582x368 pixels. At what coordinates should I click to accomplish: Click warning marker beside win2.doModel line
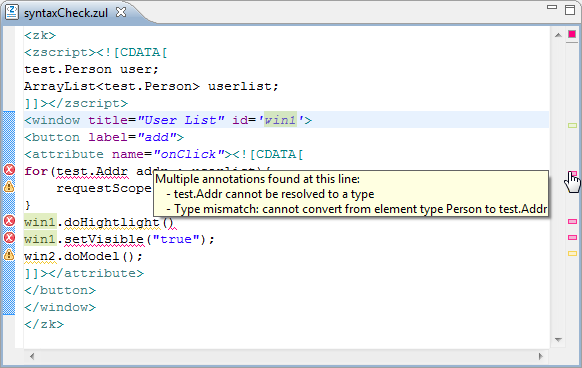[x=9, y=255]
